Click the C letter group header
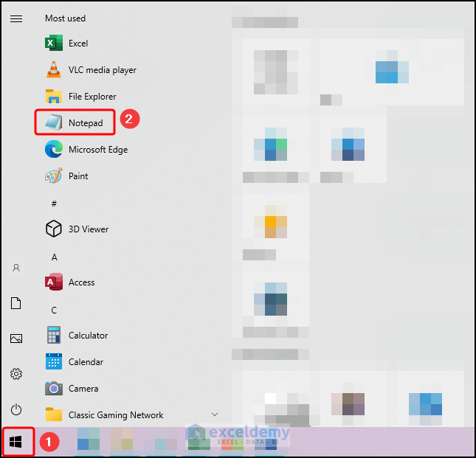Screen dimensions: 476x458 [54, 310]
